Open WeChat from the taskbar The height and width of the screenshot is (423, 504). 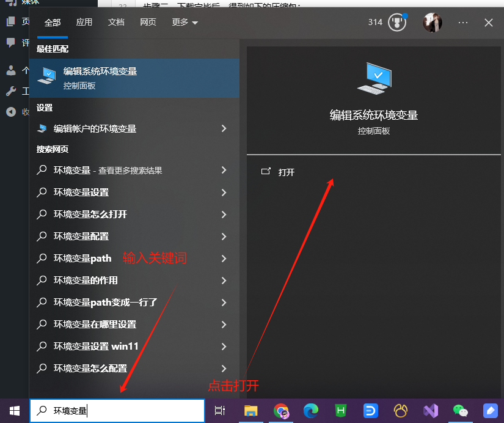coord(460,411)
